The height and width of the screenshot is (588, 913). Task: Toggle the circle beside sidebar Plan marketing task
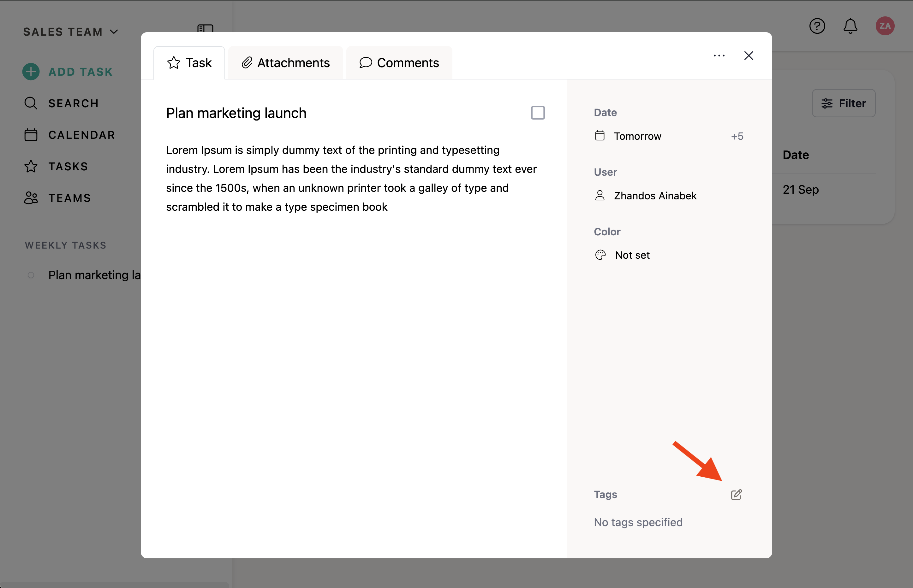pos(31,275)
